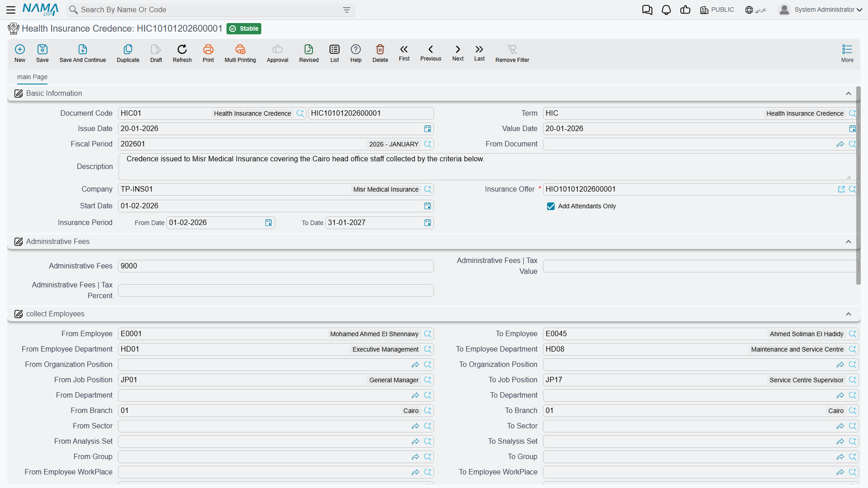The width and height of the screenshot is (868, 488).
Task: Click the PUBLIC company link
Action: pyautogui.click(x=717, y=10)
